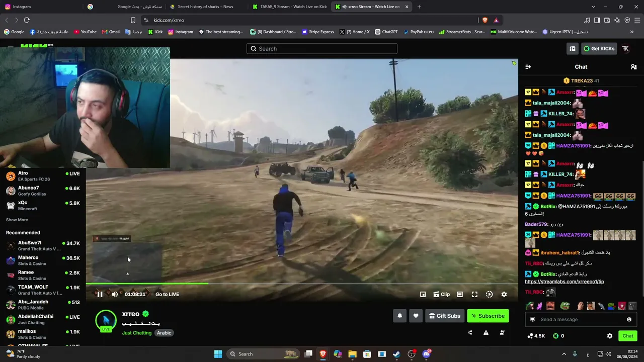Open chat users list icon

point(634,67)
